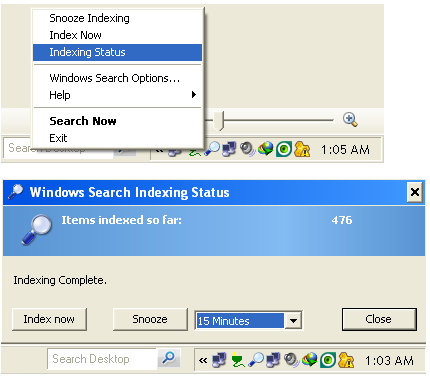Click magnifier icon in Indexing Status title bar
The width and height of the screenshot is (430, 378).
15,192
